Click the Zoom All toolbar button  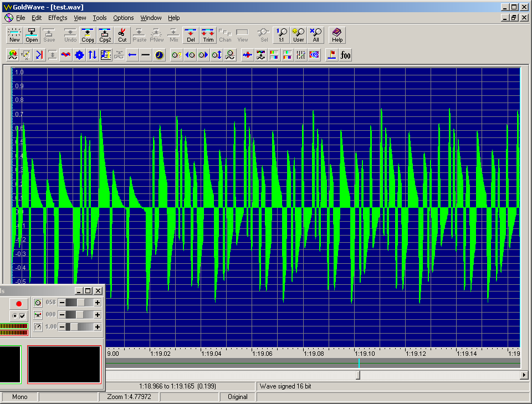click(x=316, y=35)
